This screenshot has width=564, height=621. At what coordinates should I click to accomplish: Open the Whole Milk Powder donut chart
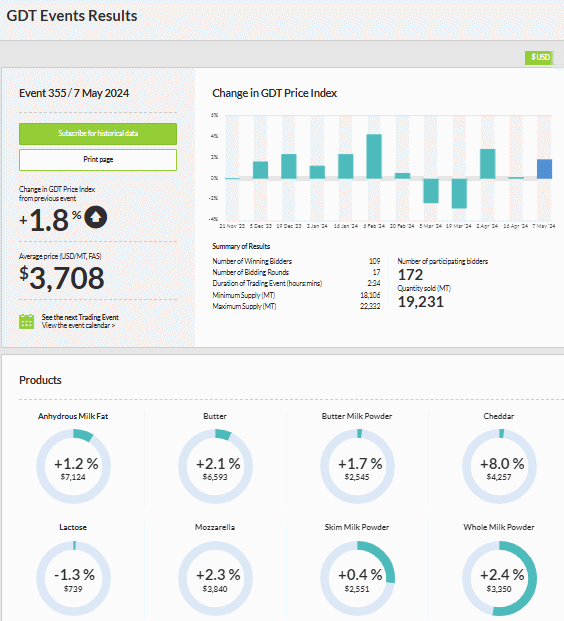(x=499, y=578)
